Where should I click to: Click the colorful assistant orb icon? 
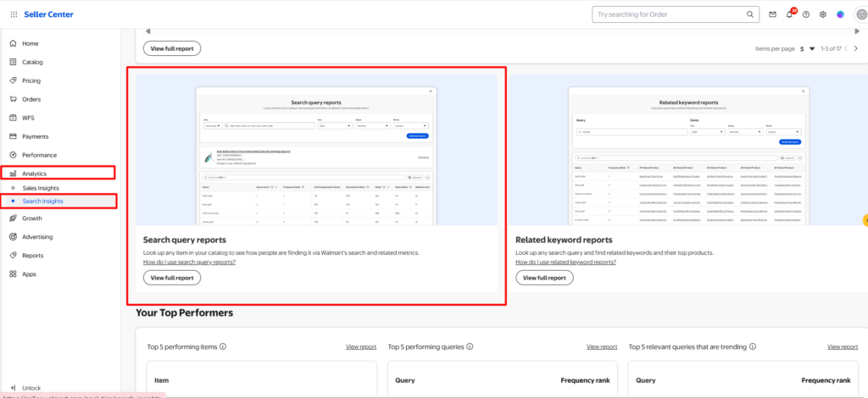click(840, 14)
